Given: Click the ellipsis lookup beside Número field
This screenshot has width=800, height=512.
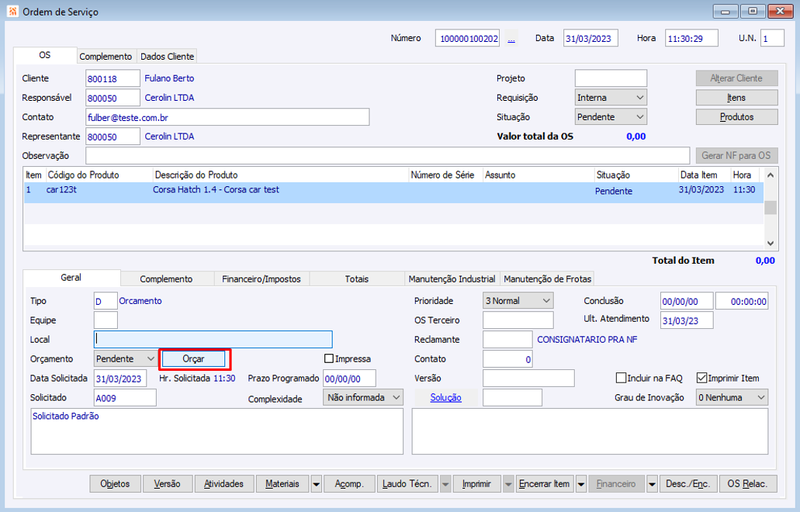Looking at the screenshot, I should [511, 39].
